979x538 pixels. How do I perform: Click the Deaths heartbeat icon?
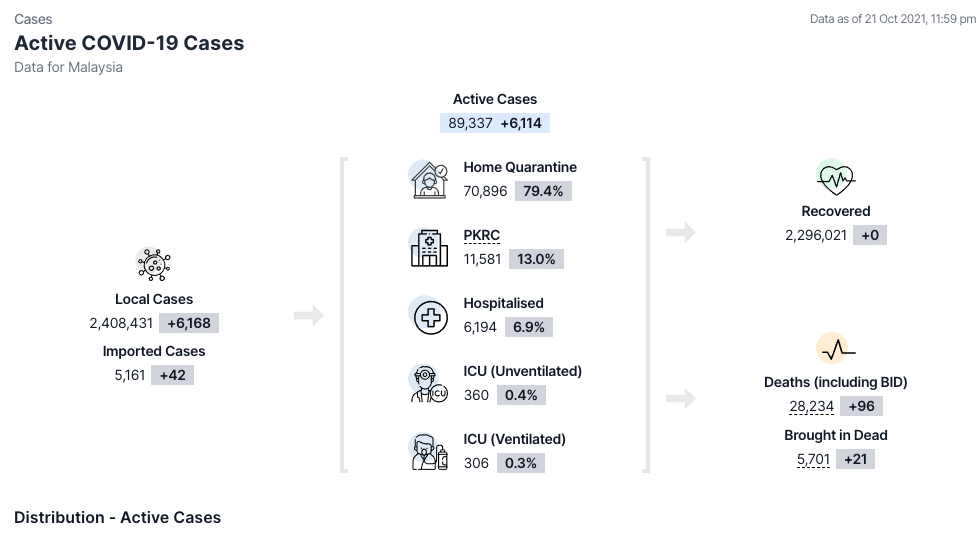click(x=835, y=349)
